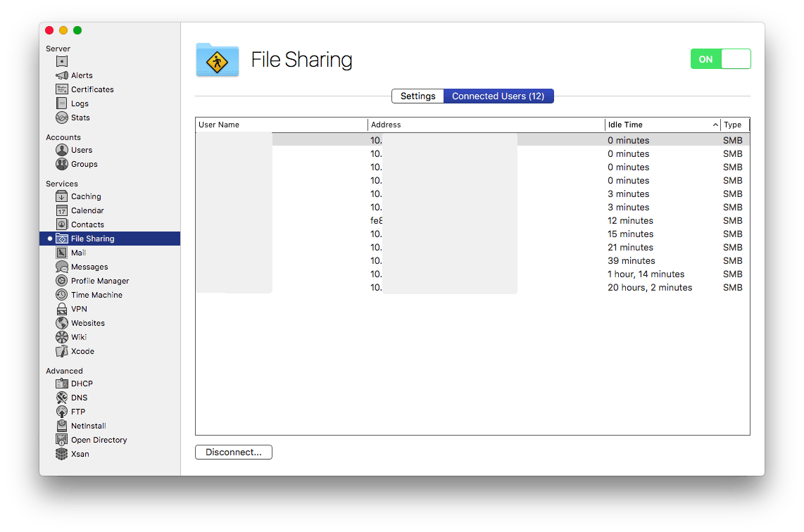804x532 pixels.
Task: Open the FTP service icon
Action: point(61,412)
